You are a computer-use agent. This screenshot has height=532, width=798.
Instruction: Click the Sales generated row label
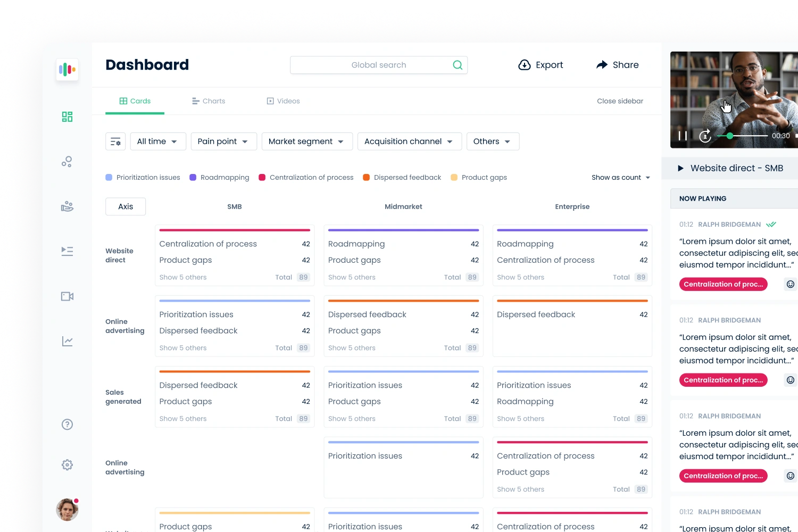pos(123,397)
